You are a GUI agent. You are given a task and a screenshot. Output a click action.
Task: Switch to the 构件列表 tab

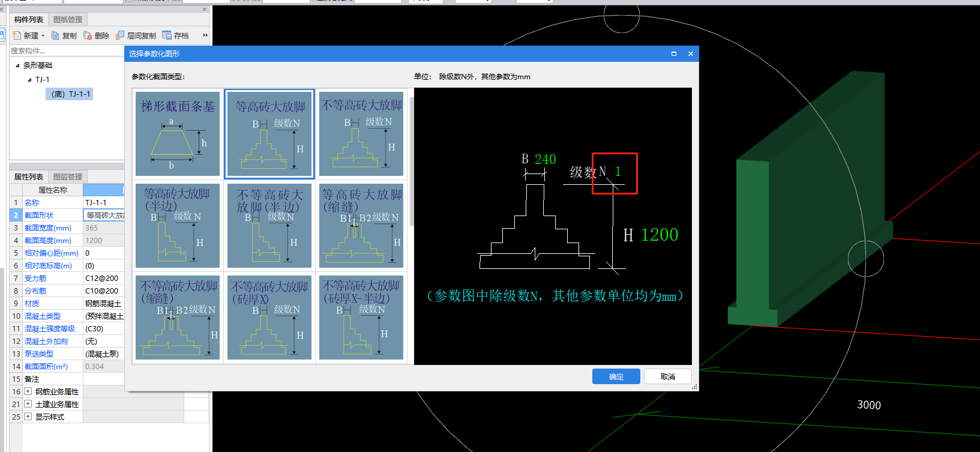pyautogui.click(x=29, y=19)
